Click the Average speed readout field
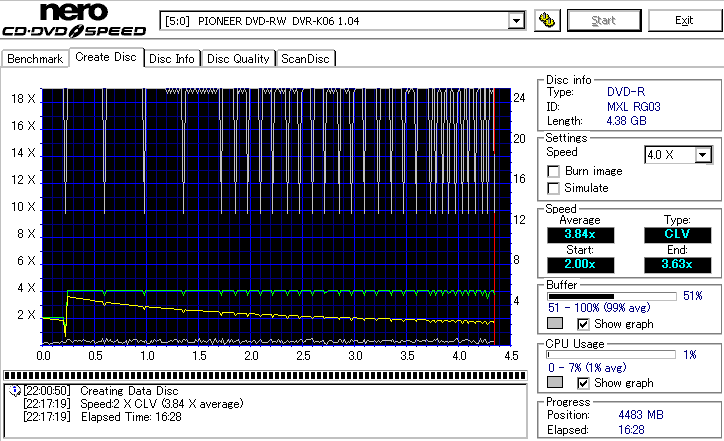This screenshot has width=724, height=441. point(580,234)
